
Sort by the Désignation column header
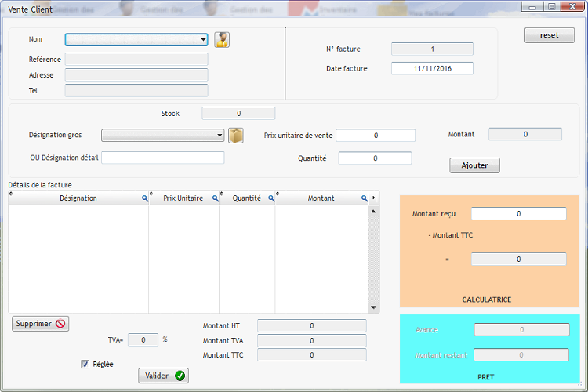click(78, 198)
